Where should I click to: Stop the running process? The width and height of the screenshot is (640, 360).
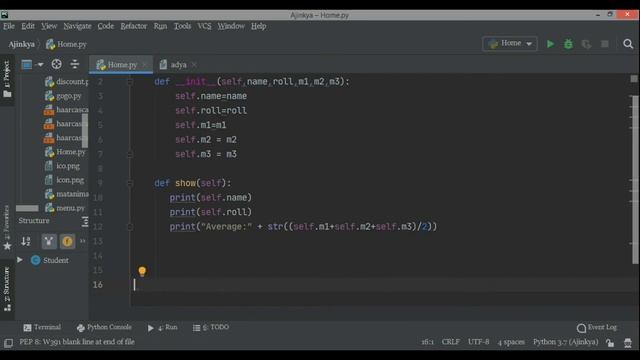pos(604,44)
